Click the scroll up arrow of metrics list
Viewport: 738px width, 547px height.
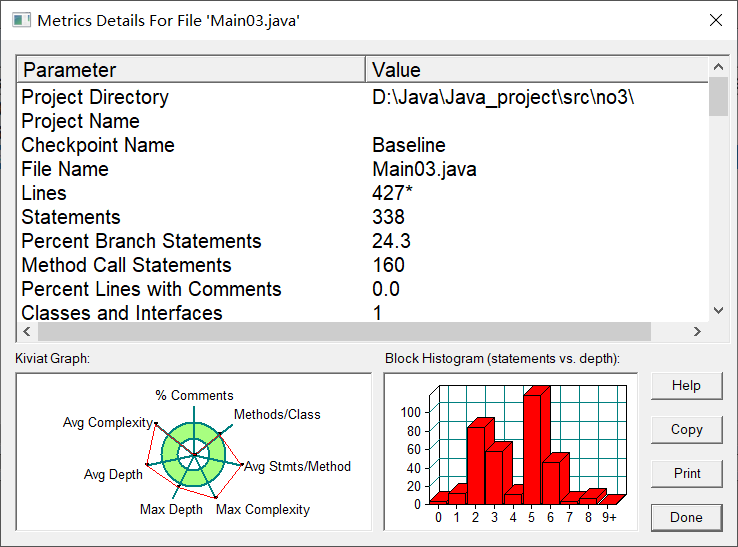[718, 67]
